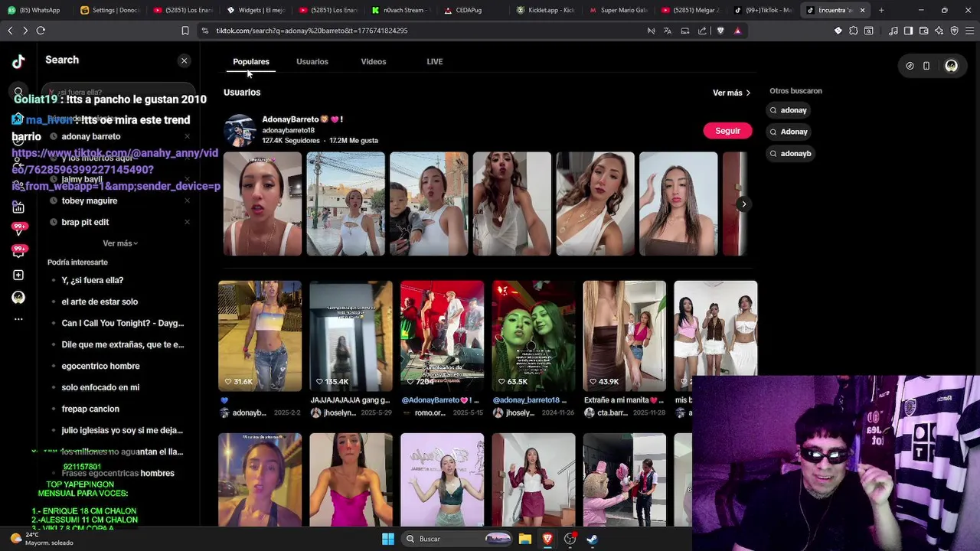Click the page's coin icon, top right

click(910, 66)
